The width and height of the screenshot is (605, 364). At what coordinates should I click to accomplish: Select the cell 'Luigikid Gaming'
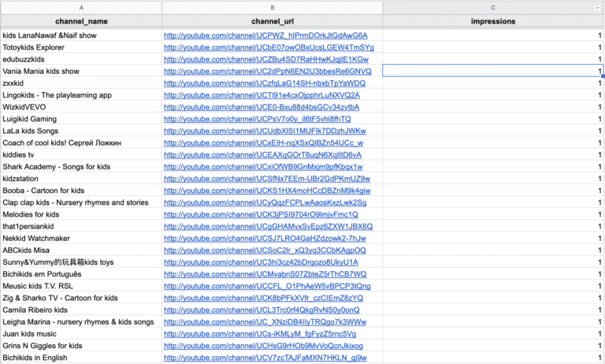81,119
